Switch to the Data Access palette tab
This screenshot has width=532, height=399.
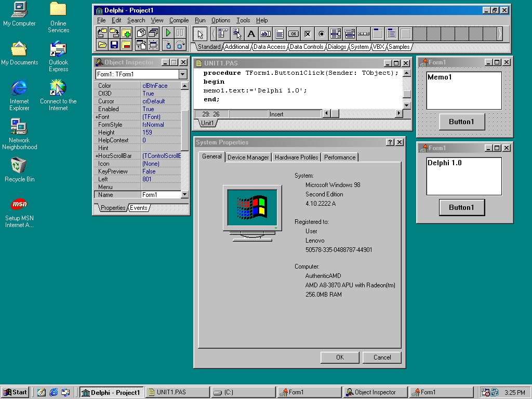click(270, 47)
